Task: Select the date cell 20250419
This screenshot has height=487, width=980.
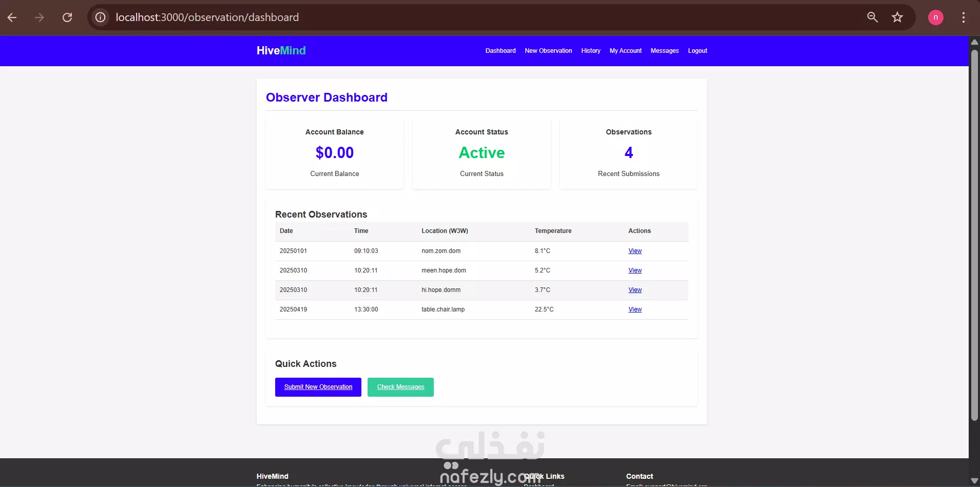Action: pos(293,309)
